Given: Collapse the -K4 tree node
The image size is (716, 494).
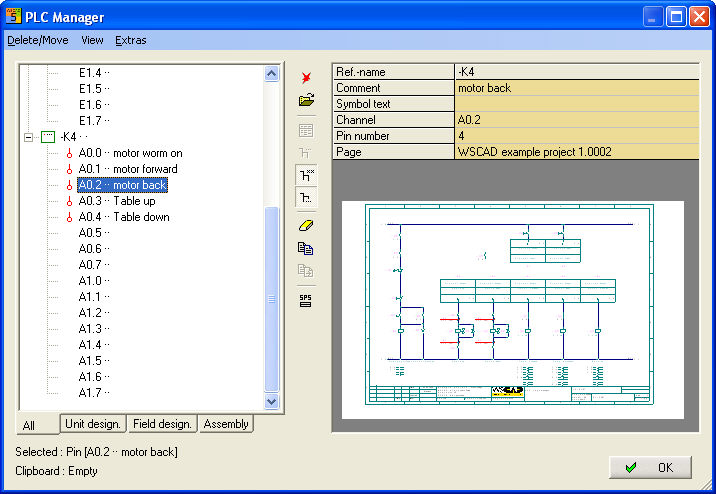Looking at the screenshot, I should [x=28, y=137].
